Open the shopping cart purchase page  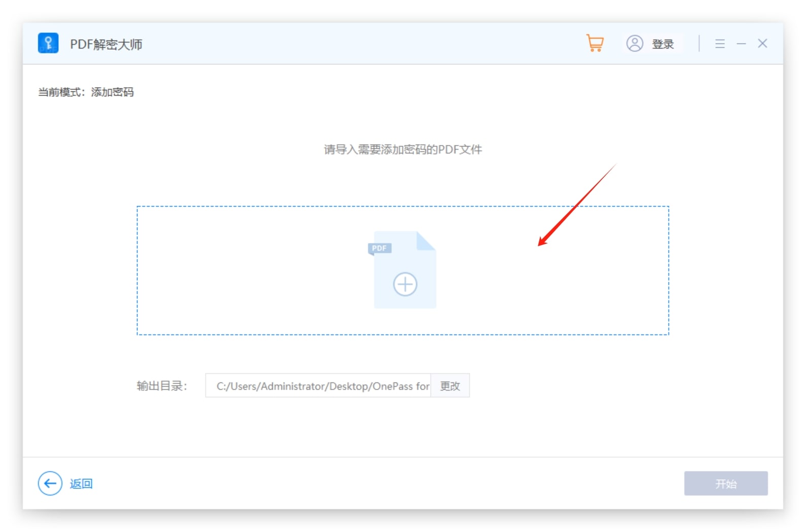point(595,44)
